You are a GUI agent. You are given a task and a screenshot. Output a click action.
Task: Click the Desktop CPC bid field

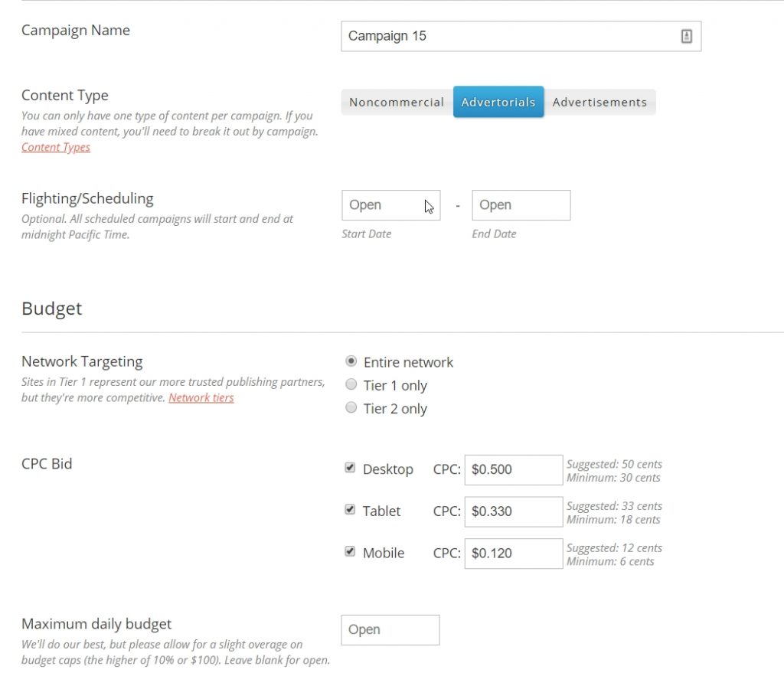pyautogui.click(x=513, y=470)
